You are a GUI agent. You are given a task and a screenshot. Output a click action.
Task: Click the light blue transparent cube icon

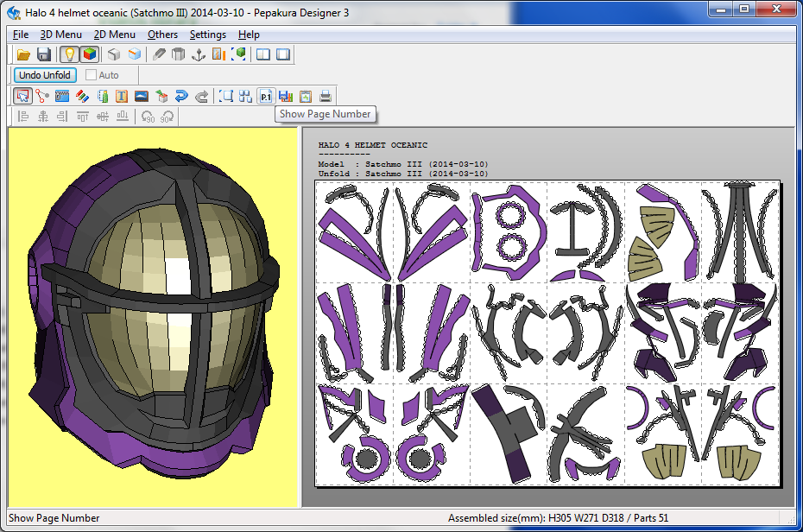click(134, 54)
